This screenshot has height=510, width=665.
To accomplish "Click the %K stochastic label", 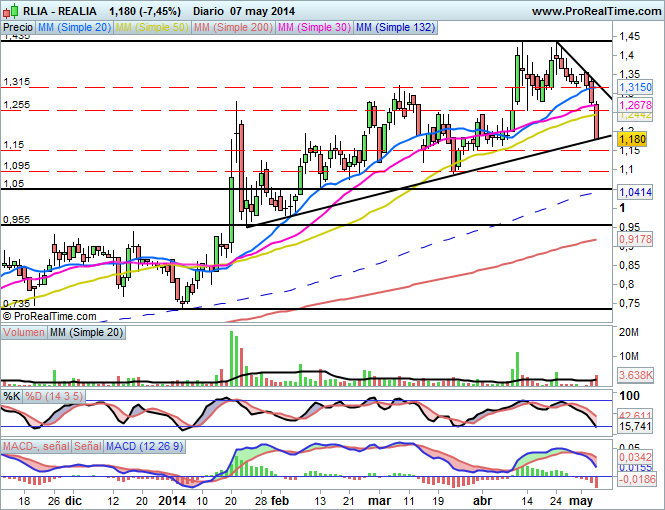I will pos(12,395).
